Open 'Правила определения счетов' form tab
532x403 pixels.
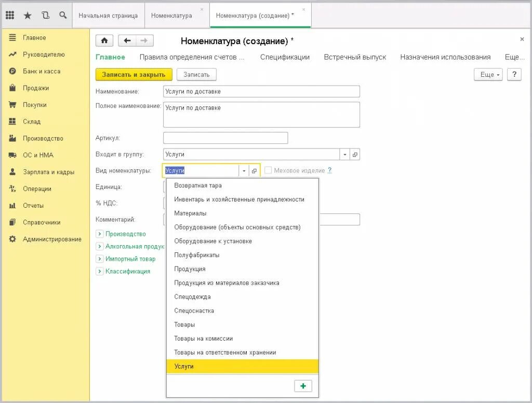pyautogui.click(x=192, y=57)
